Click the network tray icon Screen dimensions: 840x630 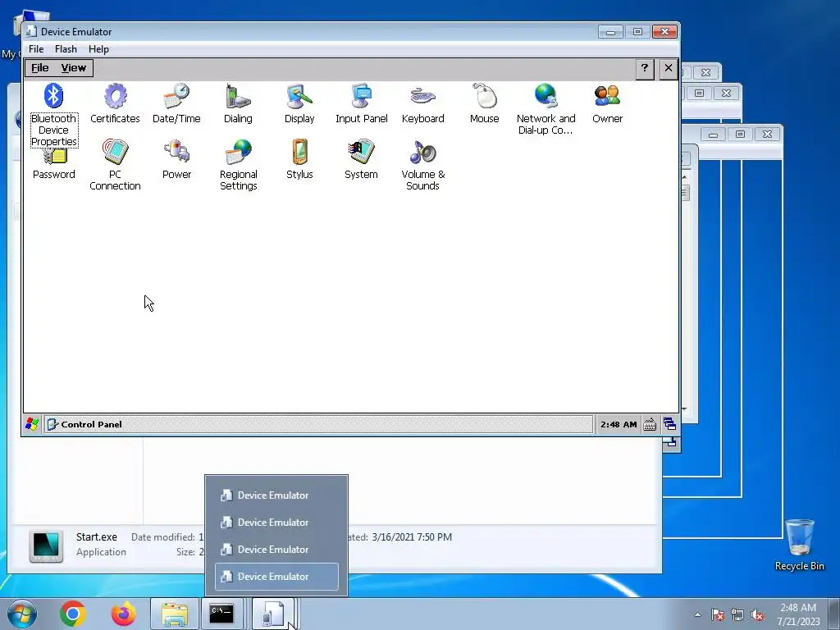[x=737, y=615]
